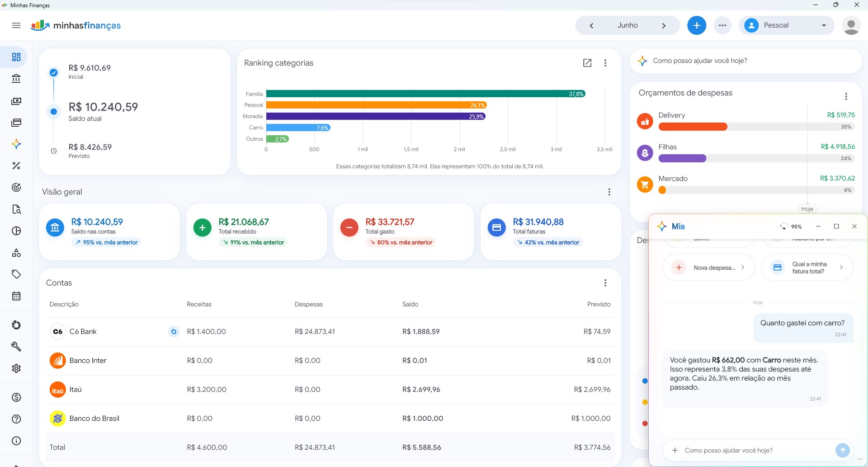The width and height of the screenshot is (868, 467).
Task: Open the credit cards sidebar icon
Action: click(16, 123)
